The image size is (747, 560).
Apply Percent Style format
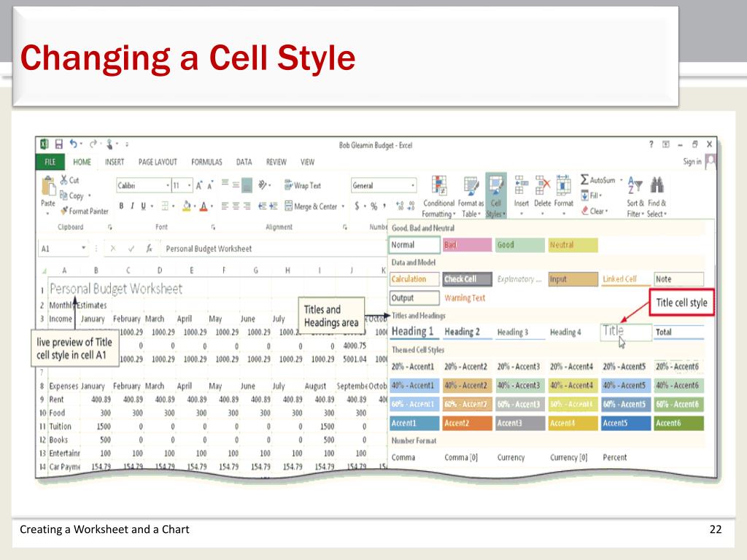(374, 206)
